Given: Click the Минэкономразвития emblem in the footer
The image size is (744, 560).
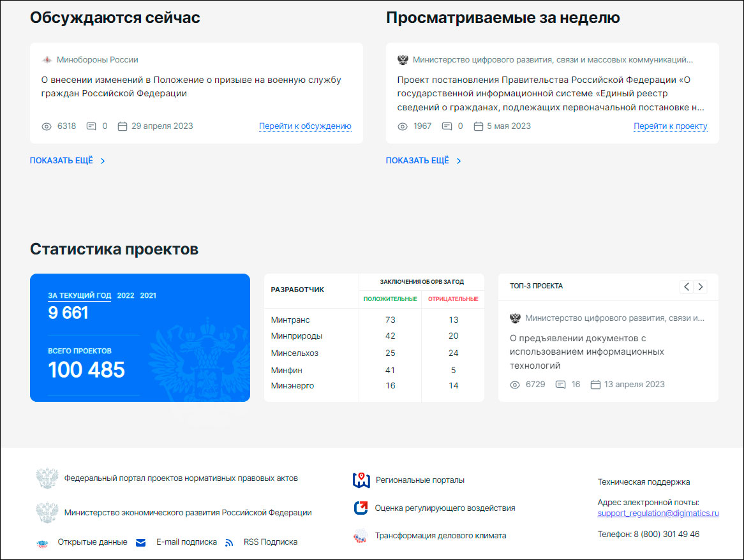Looking at the screenshot, I should tap(46, 512).
